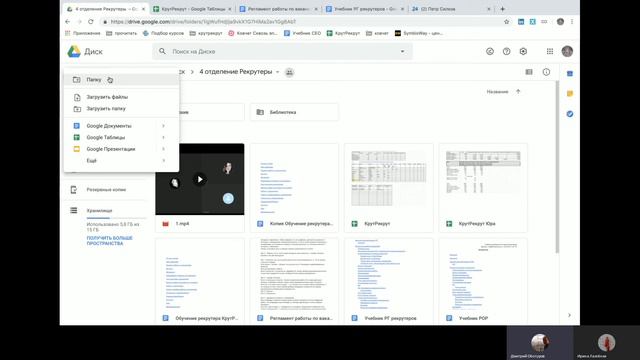This screenshot has height=360, width=640.
Task: Switch to КрутРекрут Google Таблицы tab
Action: click(x=192, y=9)
